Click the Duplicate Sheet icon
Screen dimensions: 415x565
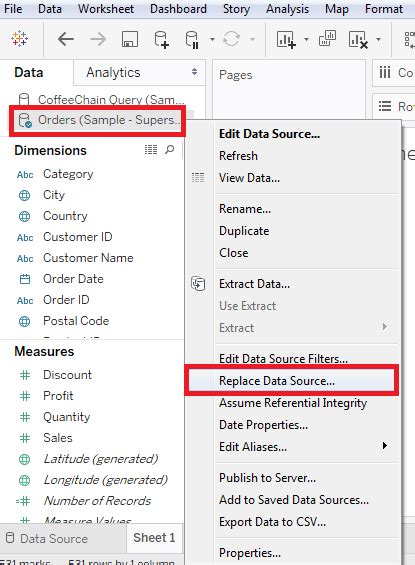327,38
